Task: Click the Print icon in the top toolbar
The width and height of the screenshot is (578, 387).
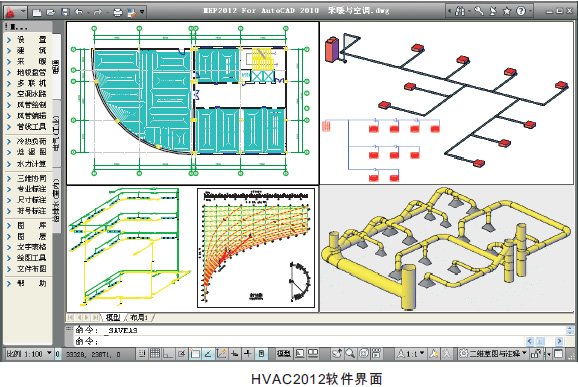Action: [x=118, y=13]
